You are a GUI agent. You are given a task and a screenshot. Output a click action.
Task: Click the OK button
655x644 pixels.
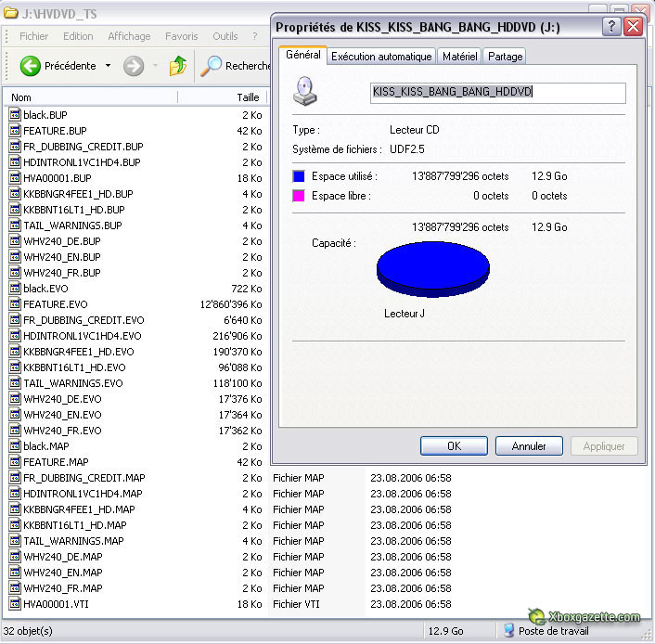point(454,445)
